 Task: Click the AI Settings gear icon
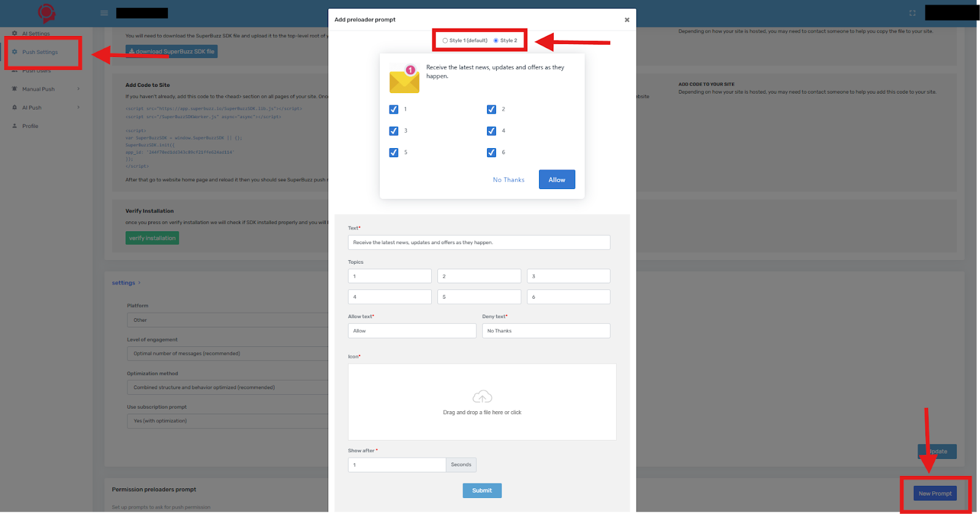pos(15,33)
